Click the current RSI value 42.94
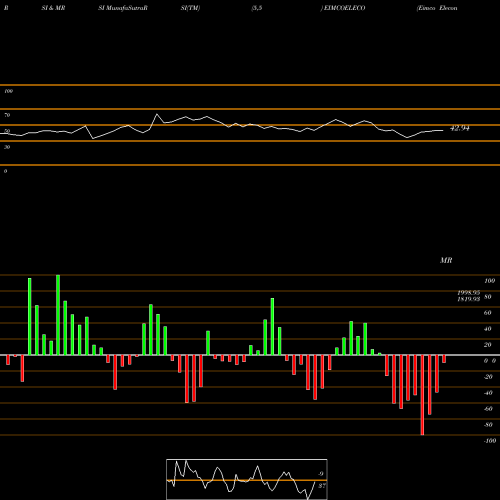500x500 pixels. pyautogui.click(x=460, y=128)
